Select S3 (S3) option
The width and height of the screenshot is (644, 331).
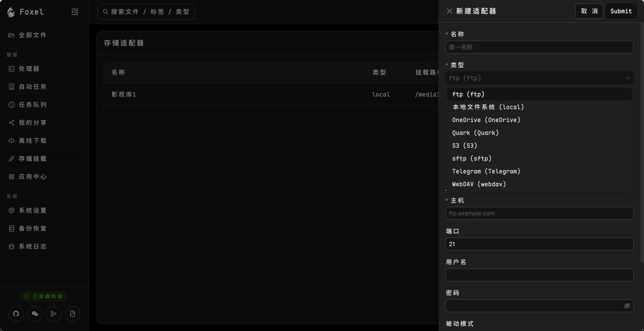pyautogui.click(x=539, y=146)
